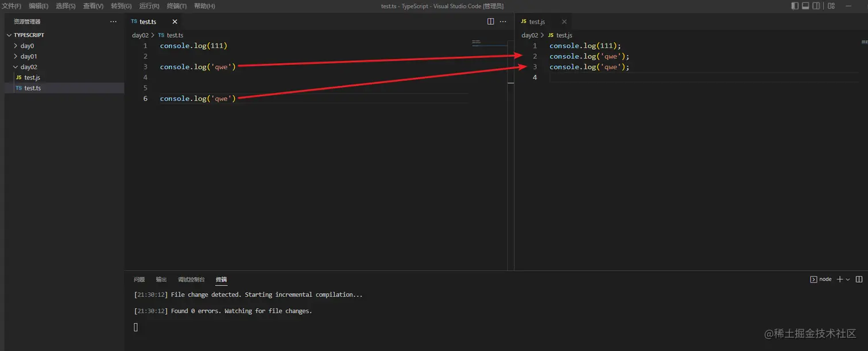Click the split editor icon

click(x=491, y=22)
